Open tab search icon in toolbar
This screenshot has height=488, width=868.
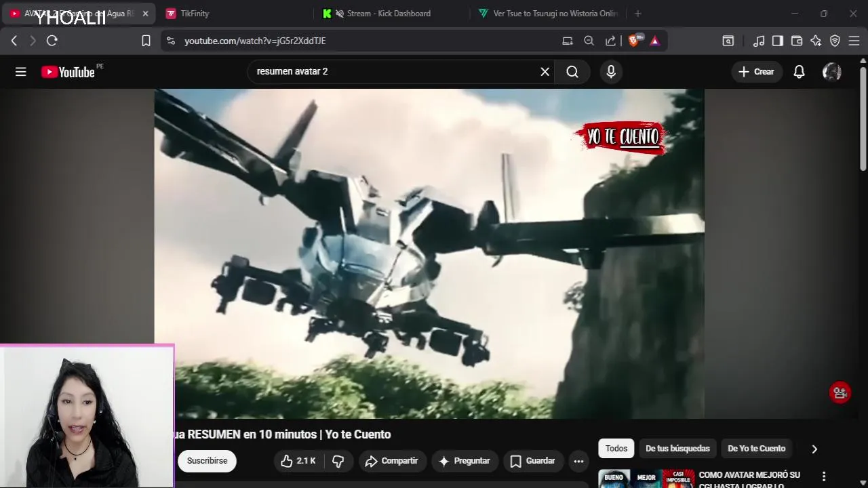728,41
